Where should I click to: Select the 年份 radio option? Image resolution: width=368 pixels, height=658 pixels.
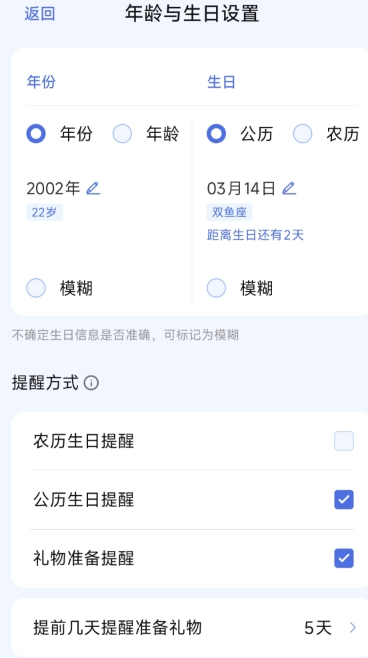point(36,134)
